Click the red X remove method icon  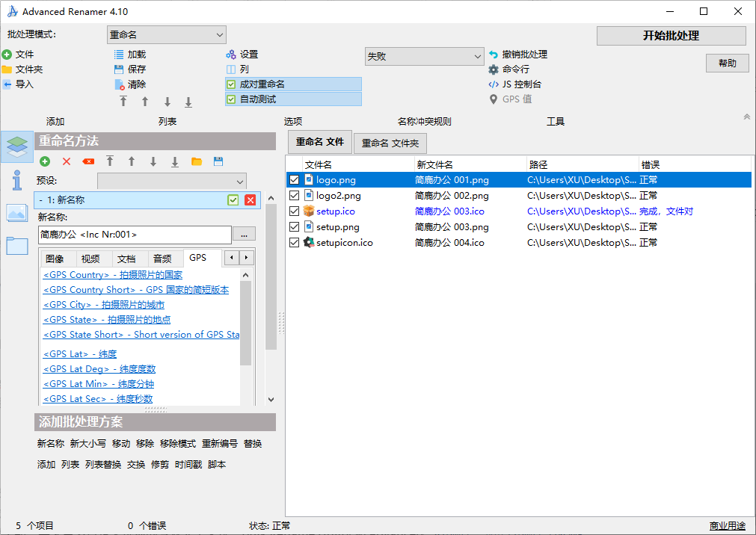pos(67,161)
